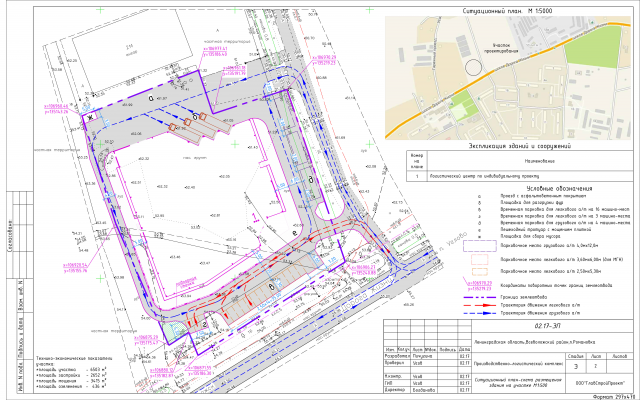Click the 'Листов' header cell
The image size is (640, 400).
619,356
